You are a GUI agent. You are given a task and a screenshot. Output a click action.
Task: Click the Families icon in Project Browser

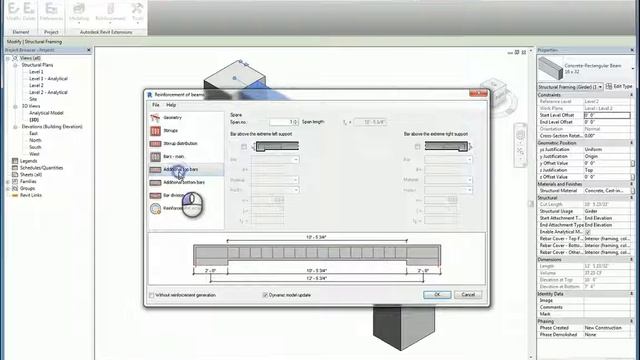[15, 182]
